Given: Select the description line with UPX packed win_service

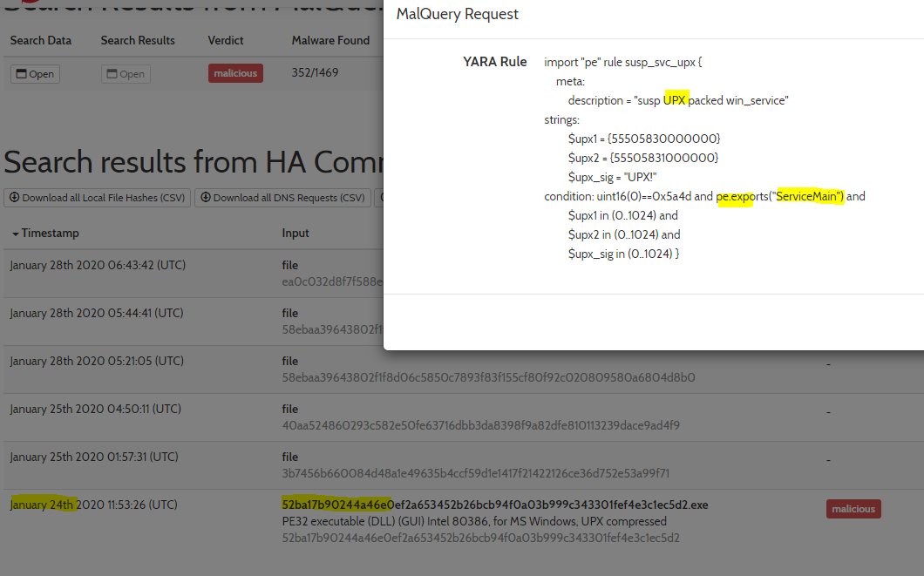Looking at the screenshot, I should (x=678, y=100).
